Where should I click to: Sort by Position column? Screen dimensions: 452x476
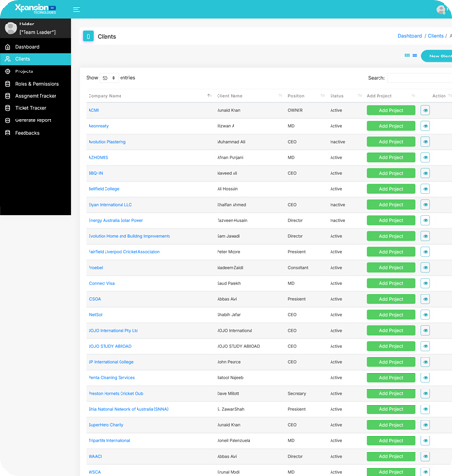coord(306,96)
